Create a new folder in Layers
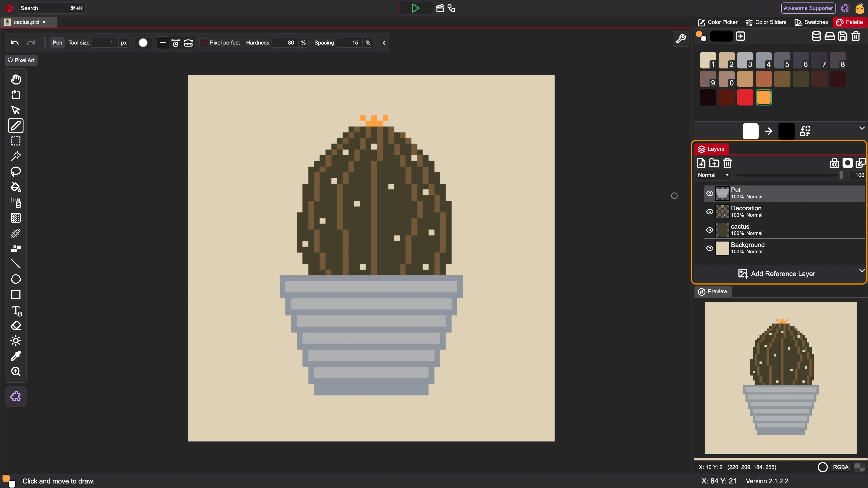This screenshot has height=488, width=868. click(714, 163)
